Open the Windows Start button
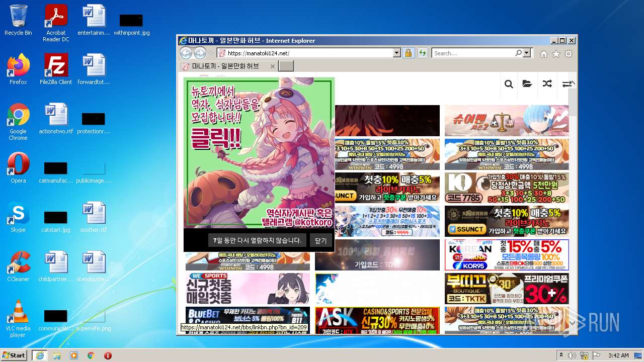This screenshot has width=644, height=362. [14, 355]
